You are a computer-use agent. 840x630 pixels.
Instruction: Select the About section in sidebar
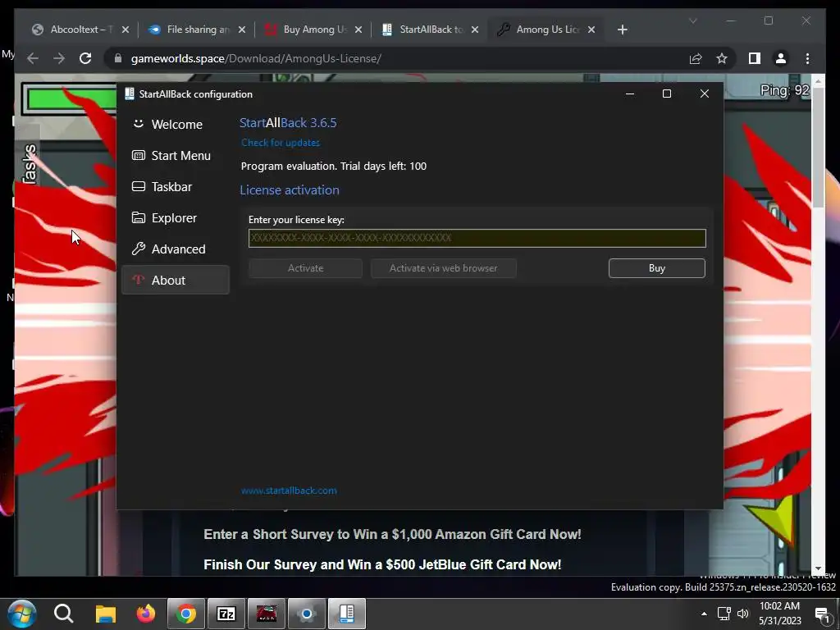tap(176, 280)
